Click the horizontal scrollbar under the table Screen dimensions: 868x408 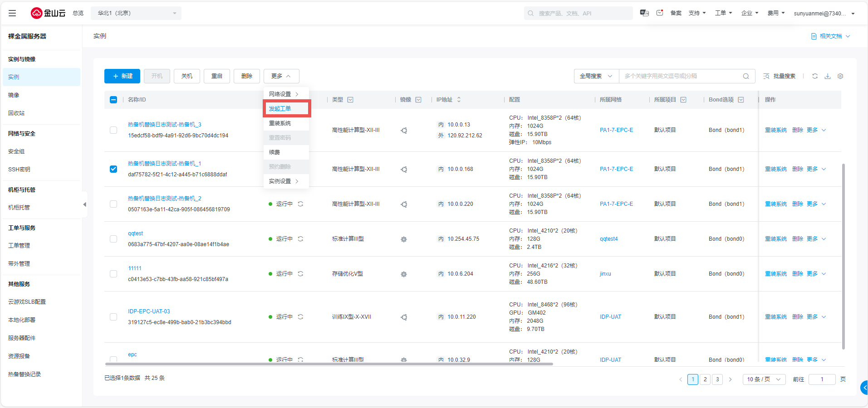tap(329, 364)
